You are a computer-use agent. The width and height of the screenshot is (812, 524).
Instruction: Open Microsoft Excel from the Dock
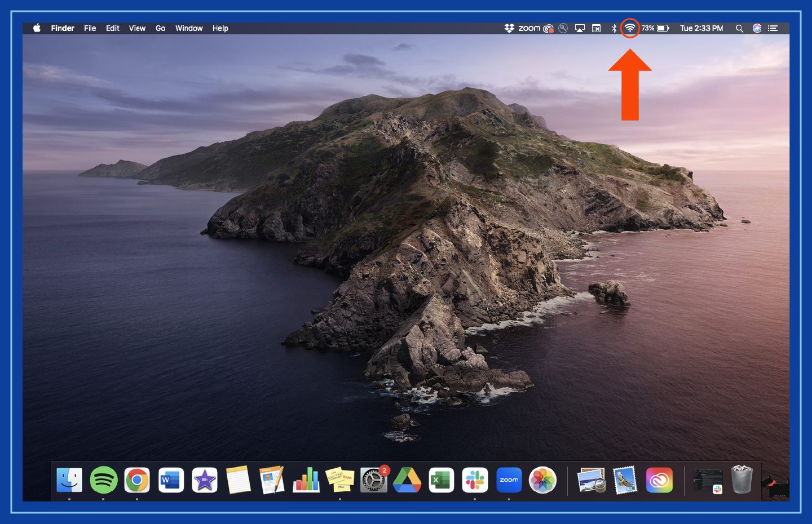coord(441,480)
